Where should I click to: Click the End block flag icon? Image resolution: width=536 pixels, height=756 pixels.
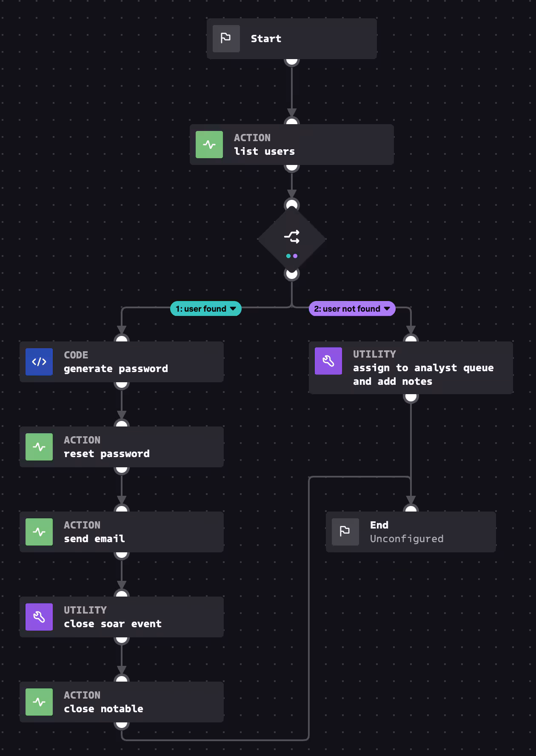345,531
